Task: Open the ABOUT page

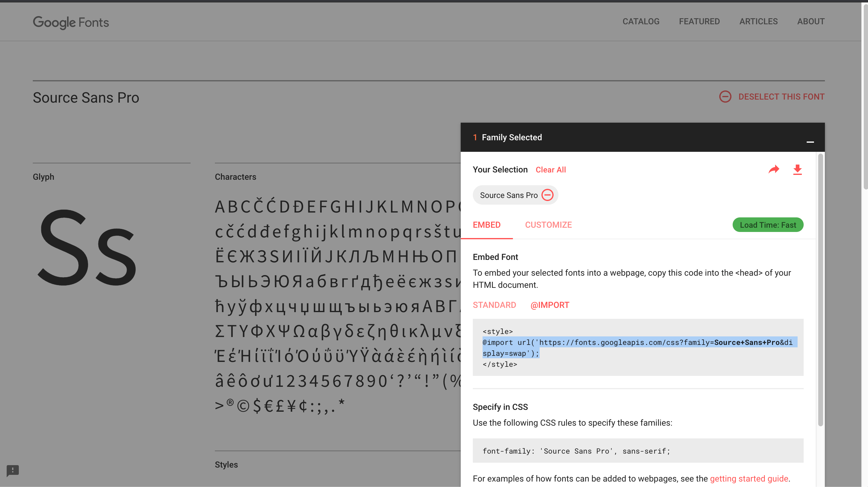Action: pos(810,22)
